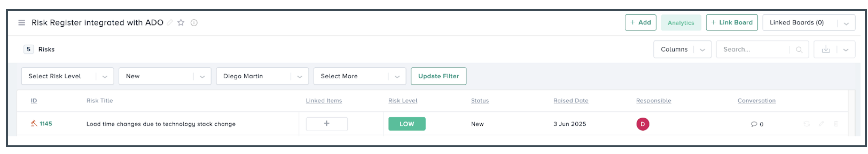Click the download export icon
The image size is (868, 154).
826,50
